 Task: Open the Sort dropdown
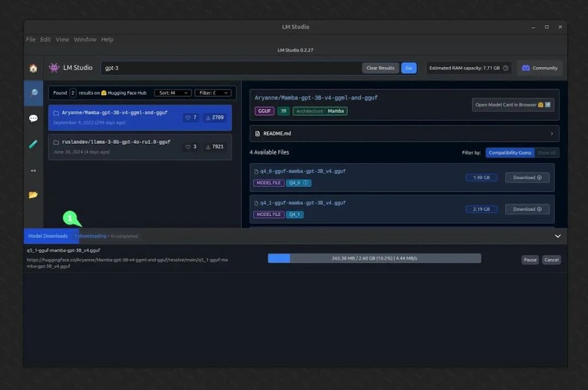pyautogui.click(x=173, y=93)
